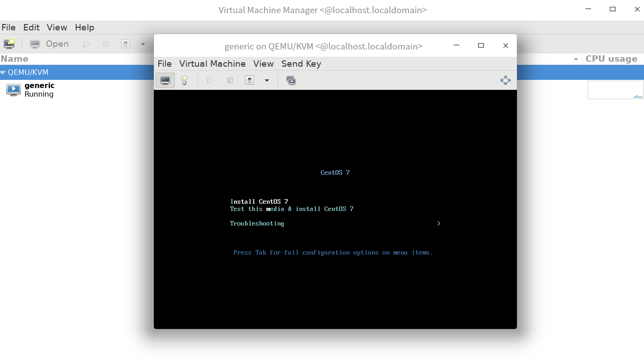Click the Press Tab configuration hint text

click(333, 252)
